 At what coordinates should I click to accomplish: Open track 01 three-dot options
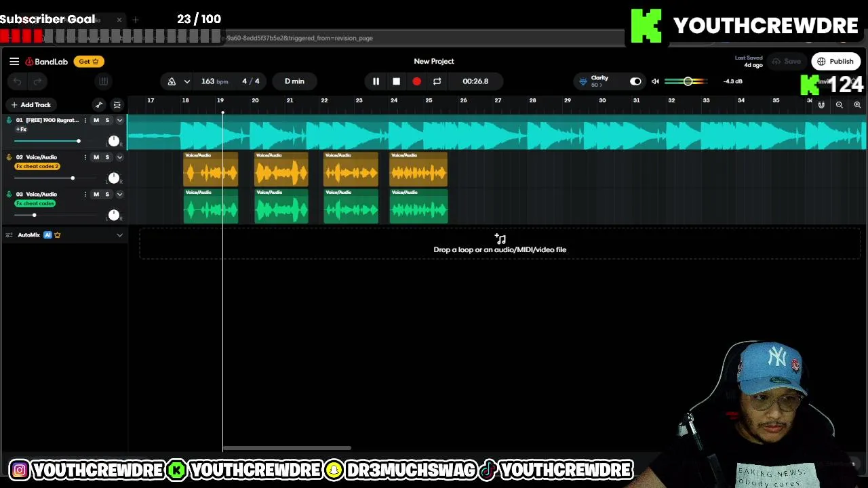point(85,121)
